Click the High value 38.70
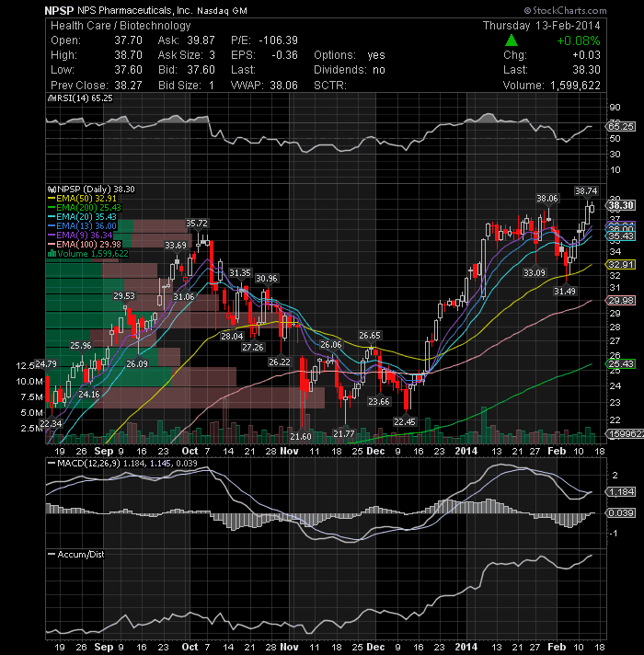Screen dimensions: 644x655 (x=128, y=55)
